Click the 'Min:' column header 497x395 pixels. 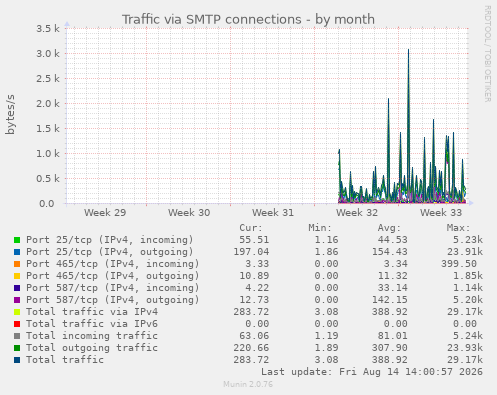click(320, 228)
